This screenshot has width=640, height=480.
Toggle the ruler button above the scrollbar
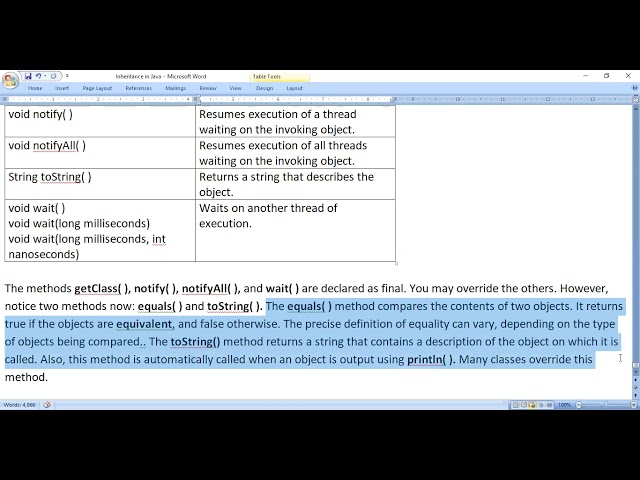(636, 100)
